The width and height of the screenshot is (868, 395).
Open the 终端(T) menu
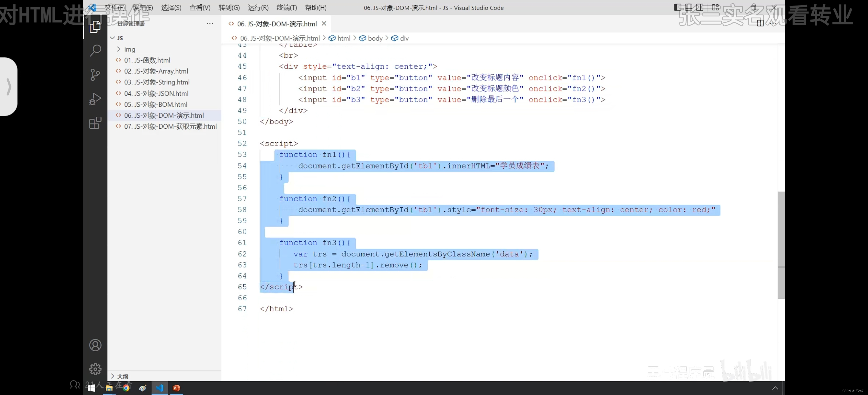[287, 7]
